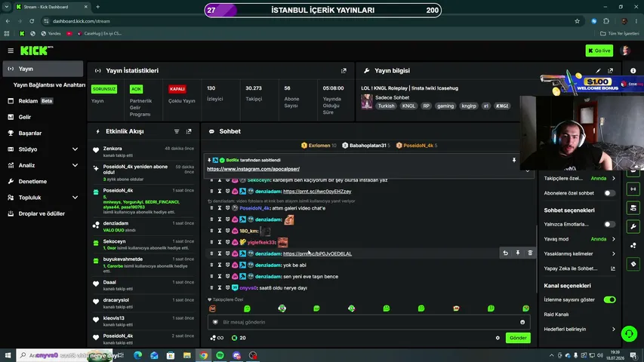Disable İzlenme sayısını göster switch
This screenshot has width=644, height=362.
609,299
